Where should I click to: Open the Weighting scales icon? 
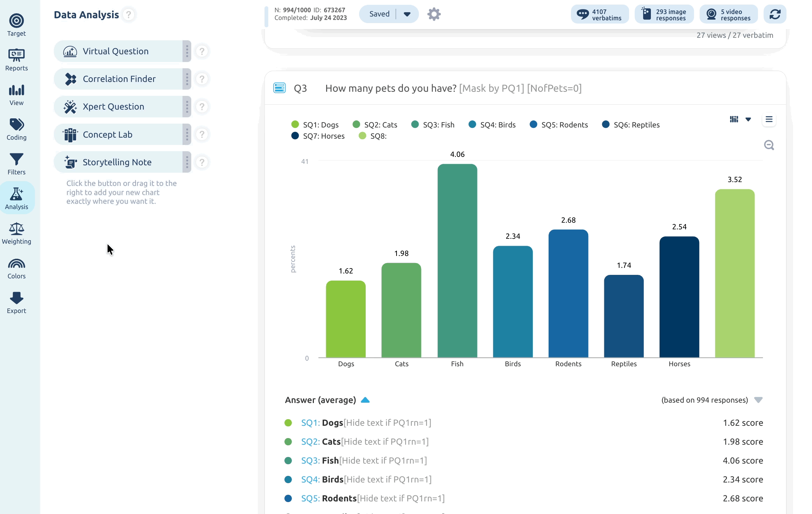click(x=16, y=229)
